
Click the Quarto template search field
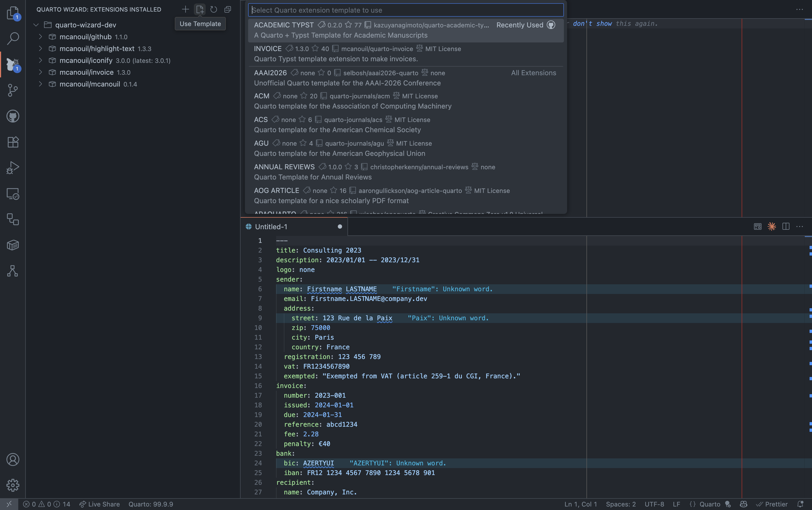[x=404, y=10]
